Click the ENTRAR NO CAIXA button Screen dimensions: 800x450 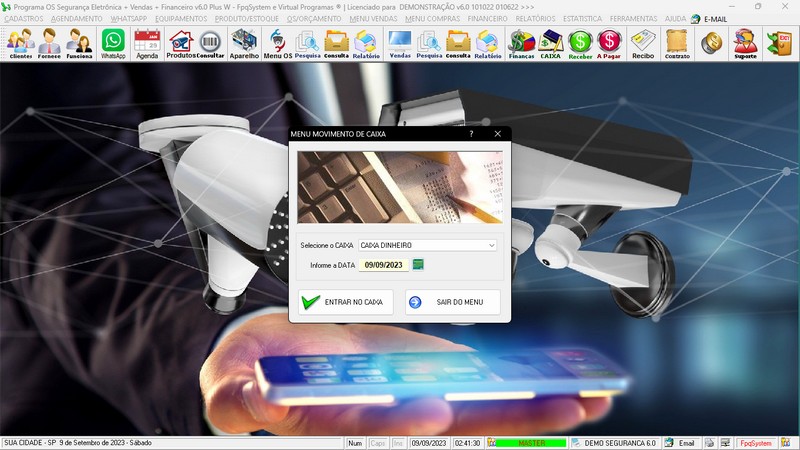click(x=346, y=302)
